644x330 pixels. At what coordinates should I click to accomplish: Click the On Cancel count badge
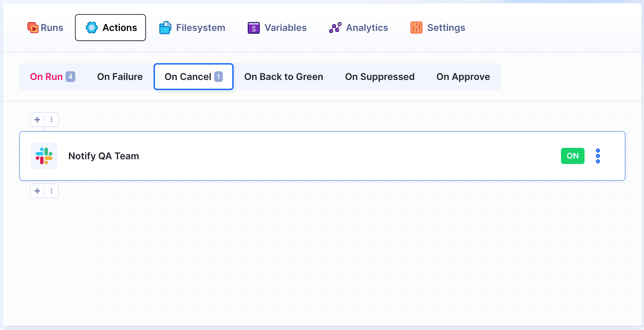(x=218, y=77)
